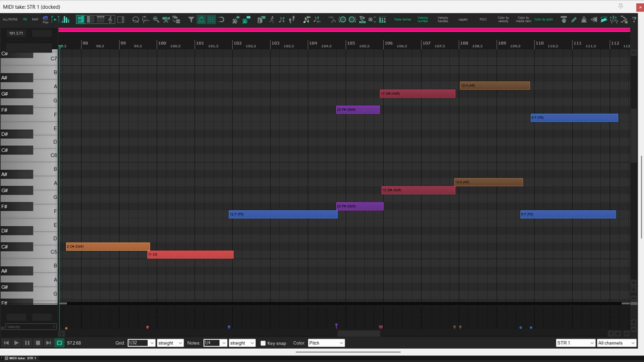
Task: Click the magnifier zoom icon
Action: point(156,19)
